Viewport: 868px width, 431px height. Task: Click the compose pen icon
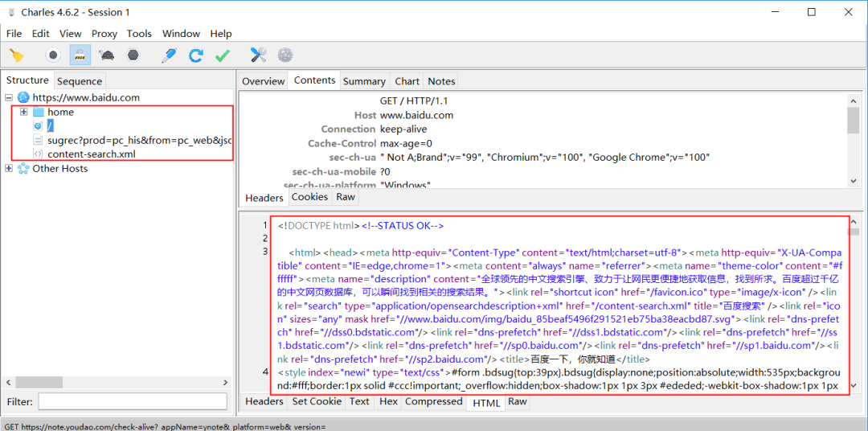pyautogui.click(x=169, y=55)
